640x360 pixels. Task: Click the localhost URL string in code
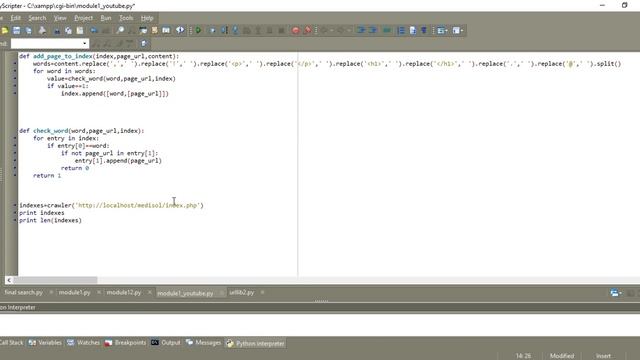pos(138,205)
